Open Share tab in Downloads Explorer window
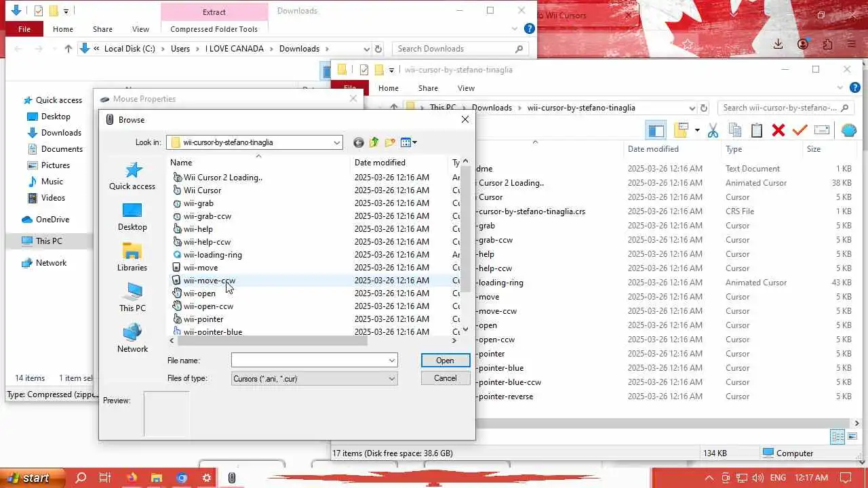 (x=102, y=29)
